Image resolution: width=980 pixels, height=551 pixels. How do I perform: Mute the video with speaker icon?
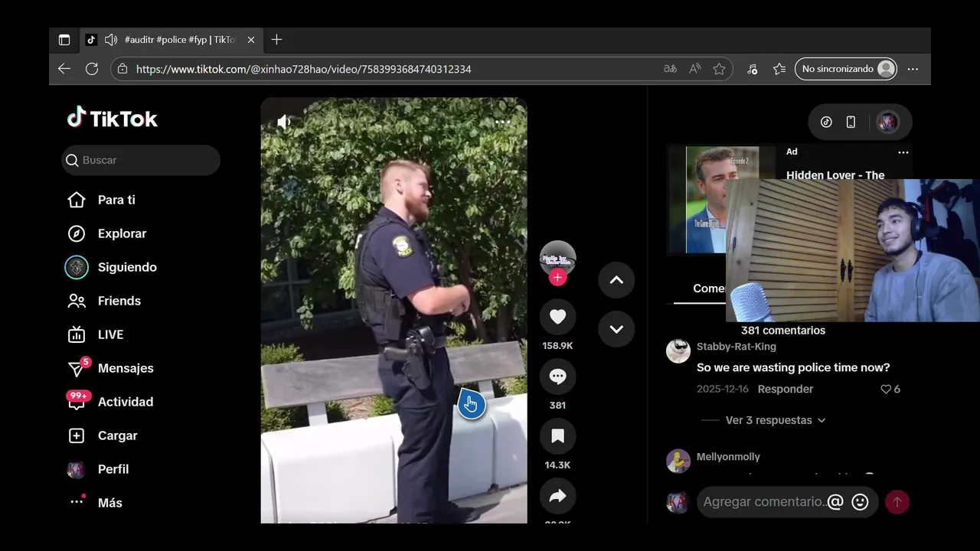click(x=284, y=122)
